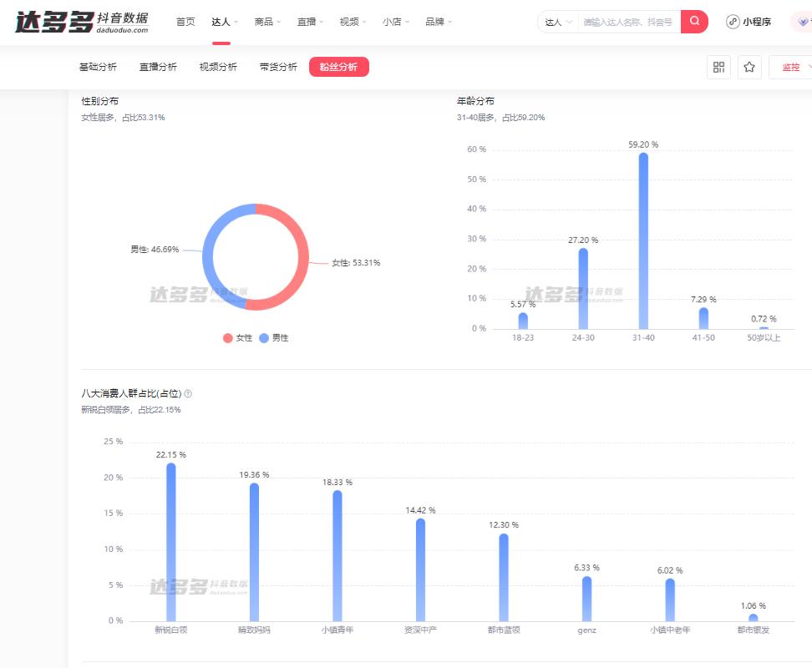Click the 监控 button
Viewport: 812px width, 668px height.
(792, 67)
